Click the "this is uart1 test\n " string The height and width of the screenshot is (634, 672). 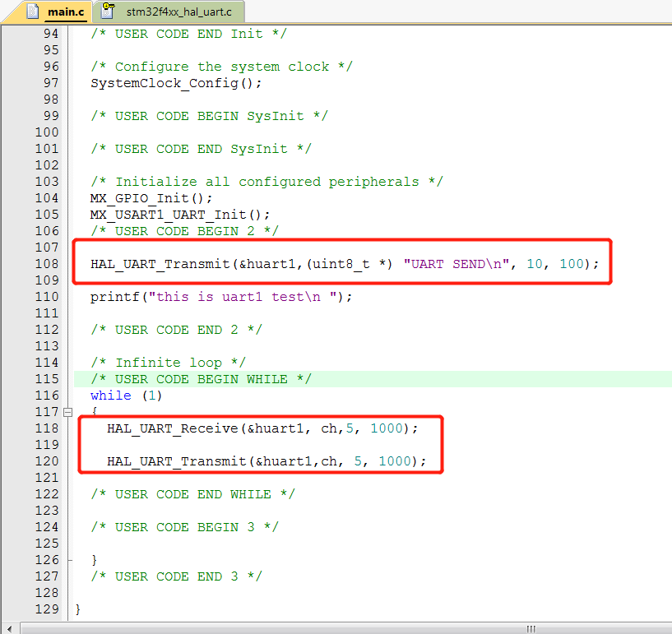pyautogui.click(x=243, y=297)
